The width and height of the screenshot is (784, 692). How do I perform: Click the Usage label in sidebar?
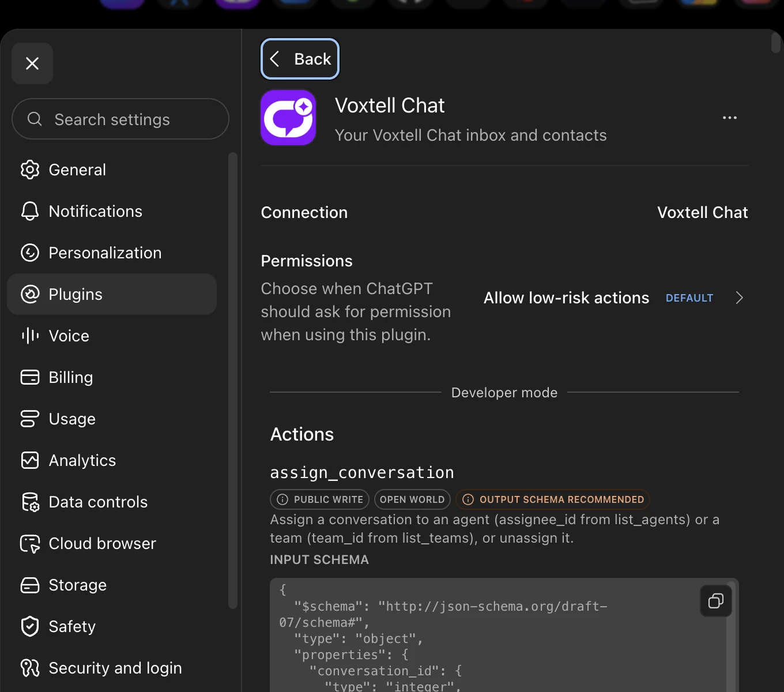click(72, 419)
